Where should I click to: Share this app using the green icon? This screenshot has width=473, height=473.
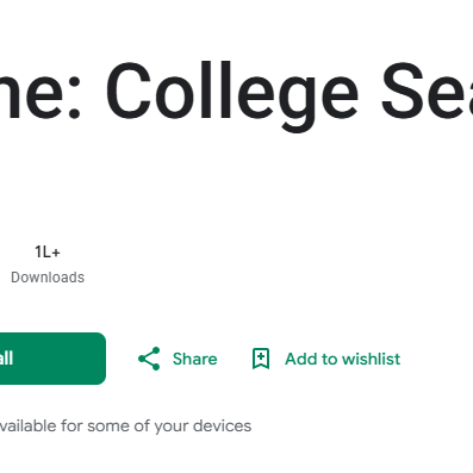149,359
